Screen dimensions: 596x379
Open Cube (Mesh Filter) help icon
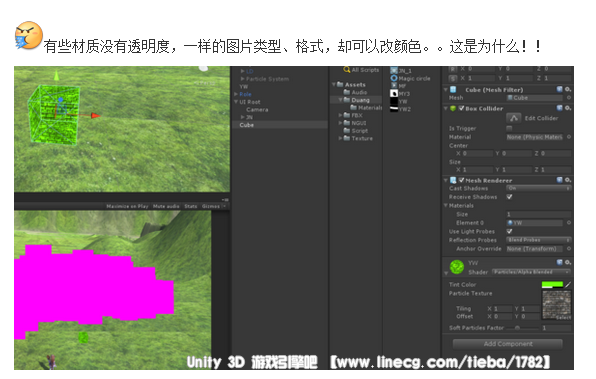pos(560,89)
